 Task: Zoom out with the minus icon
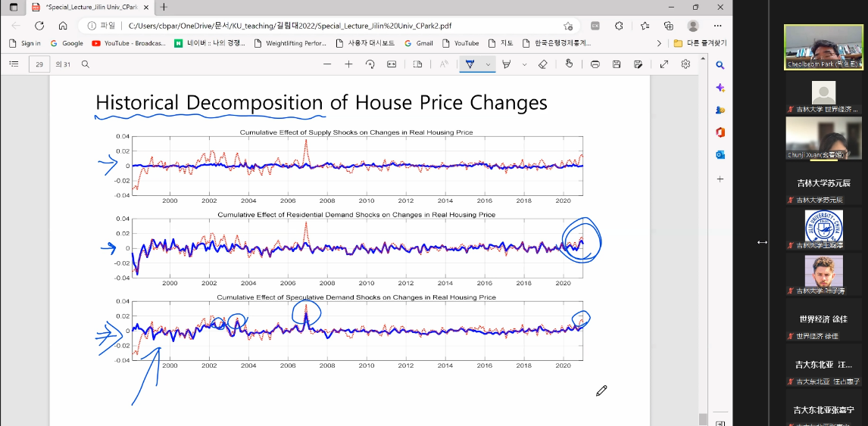pyautogui.click(x=327, y=64)
